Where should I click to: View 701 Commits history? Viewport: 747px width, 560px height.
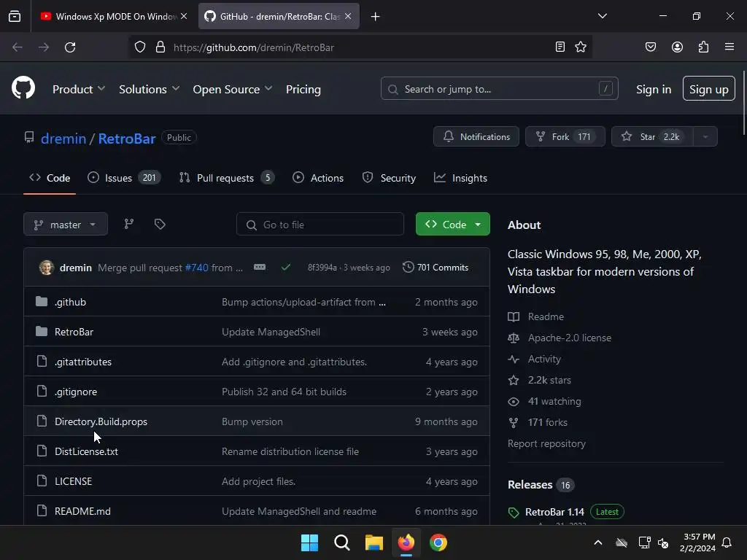(x=436, y=267)
